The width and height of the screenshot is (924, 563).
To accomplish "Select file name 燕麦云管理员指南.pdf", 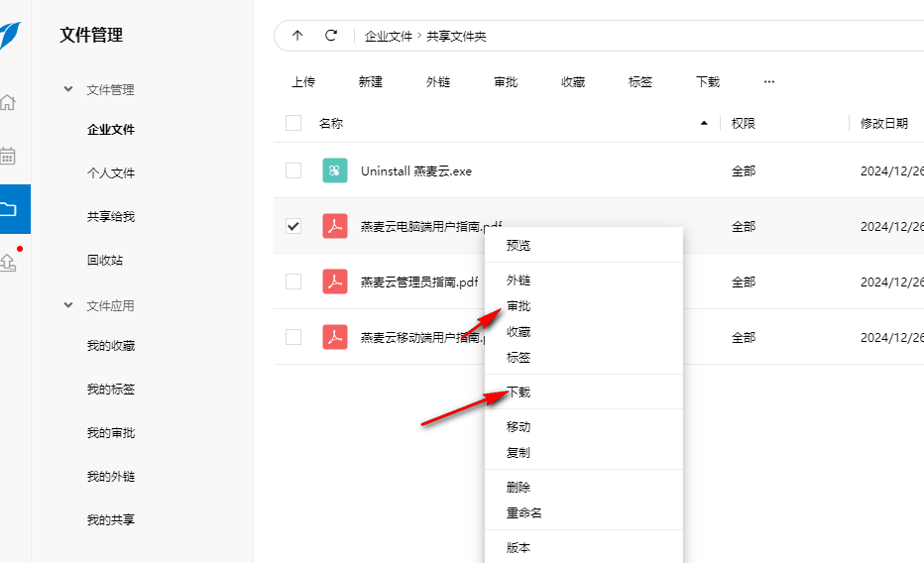I will point(419,281).
